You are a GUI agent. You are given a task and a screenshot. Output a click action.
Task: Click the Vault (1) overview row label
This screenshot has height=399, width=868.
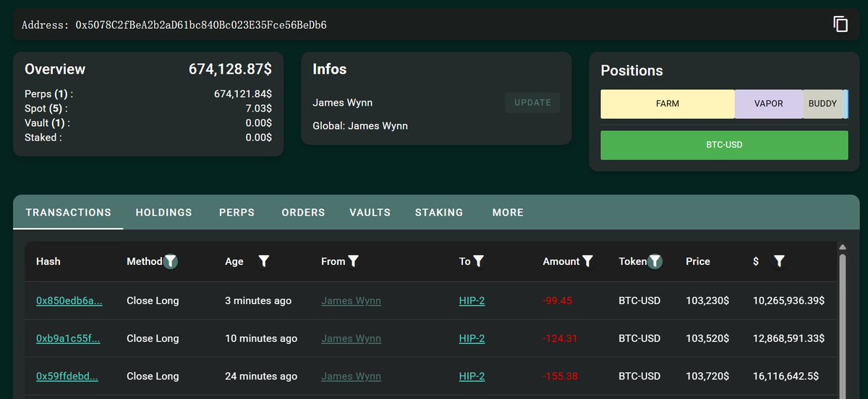(x=47, y=123)
